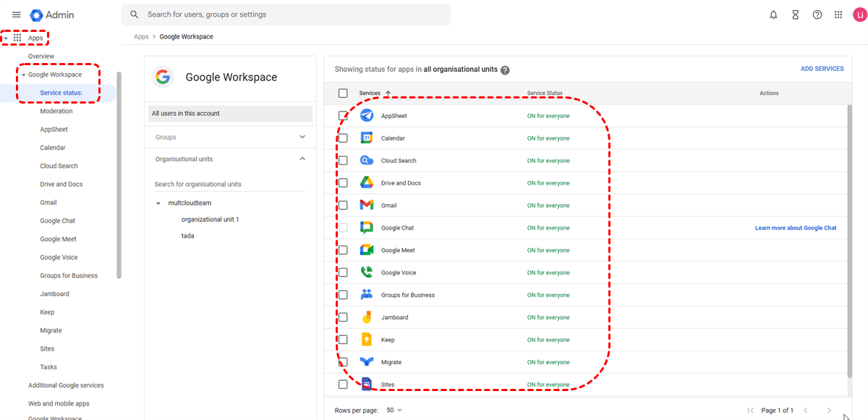Click the Google Meet service icon
This screenshot has height=420, width=868.
[x=367, y=251]
